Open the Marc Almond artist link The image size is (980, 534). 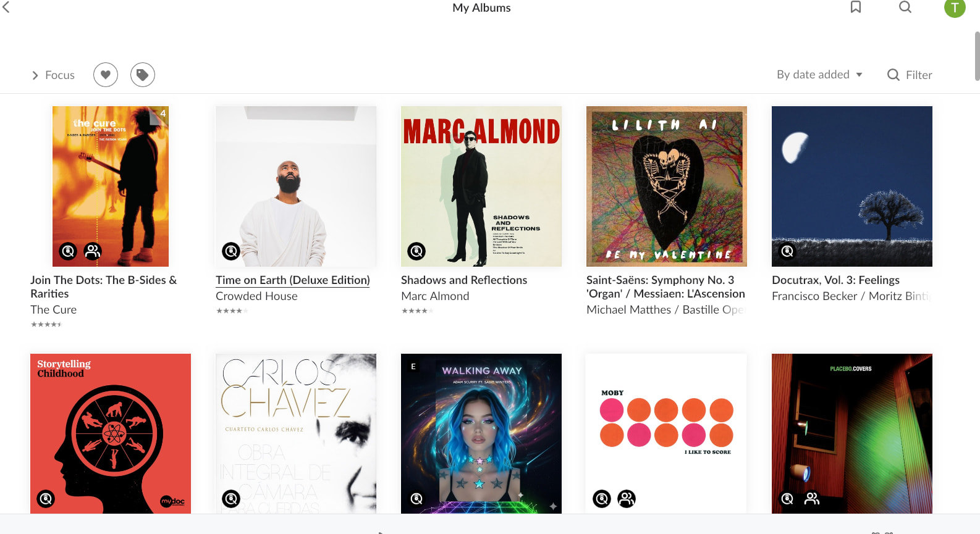point(435,296)
